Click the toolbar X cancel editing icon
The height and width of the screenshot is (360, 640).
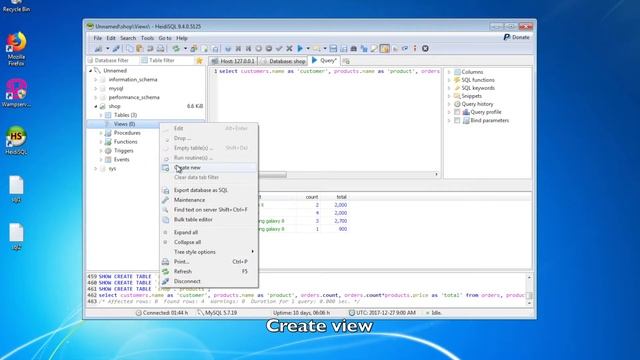pyautogui.click(x=289, y=49)
